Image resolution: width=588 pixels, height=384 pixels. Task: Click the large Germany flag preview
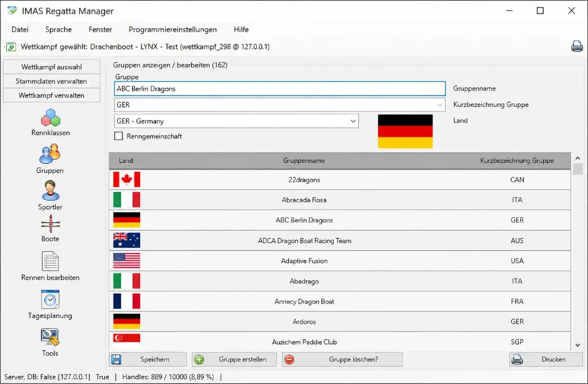click(x=405, y=132)
